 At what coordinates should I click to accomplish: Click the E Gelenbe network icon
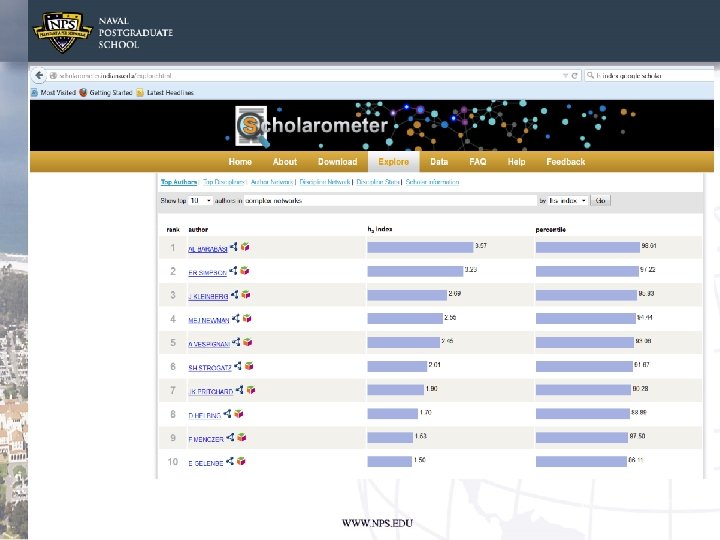click(x=230, y=461)
